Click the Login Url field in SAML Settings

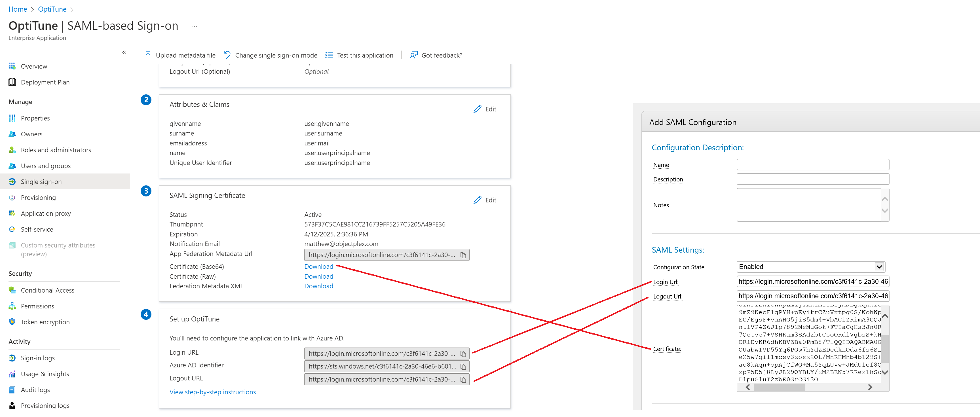(813, 281)
